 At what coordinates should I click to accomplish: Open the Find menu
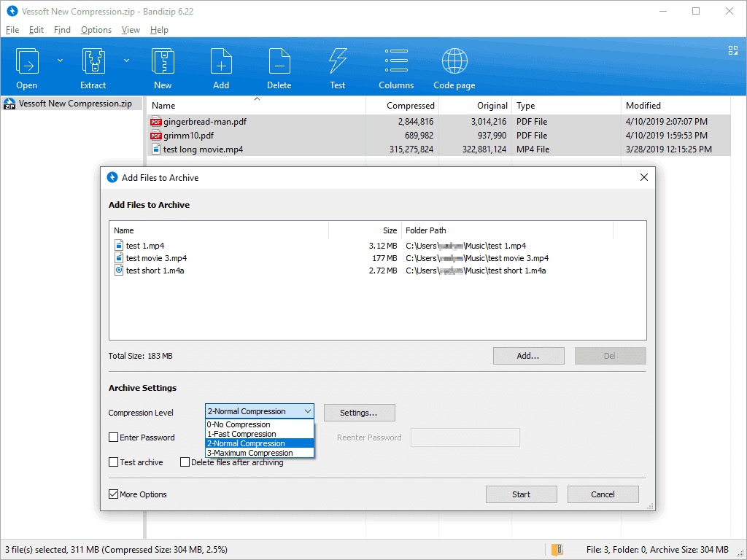62,30
